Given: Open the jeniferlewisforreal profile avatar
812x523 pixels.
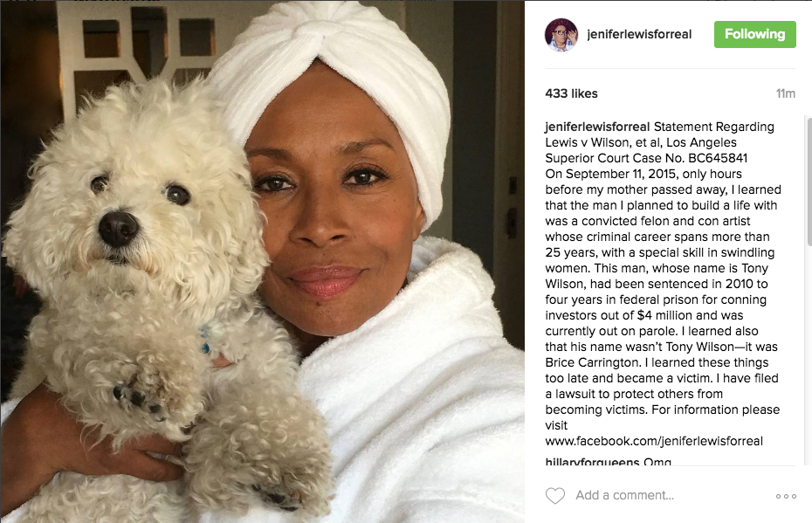Looking at the screenshot, I should [x=561, y=35].
